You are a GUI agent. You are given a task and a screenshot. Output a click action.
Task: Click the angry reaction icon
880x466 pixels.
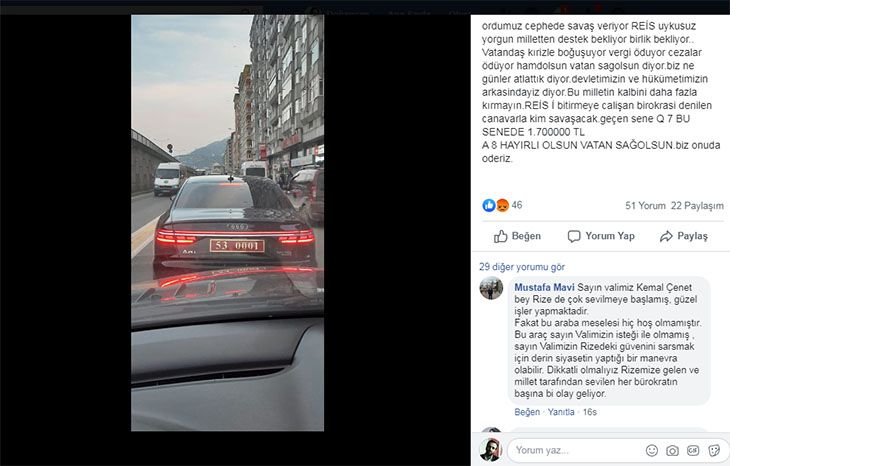click(x=502, y=205)
